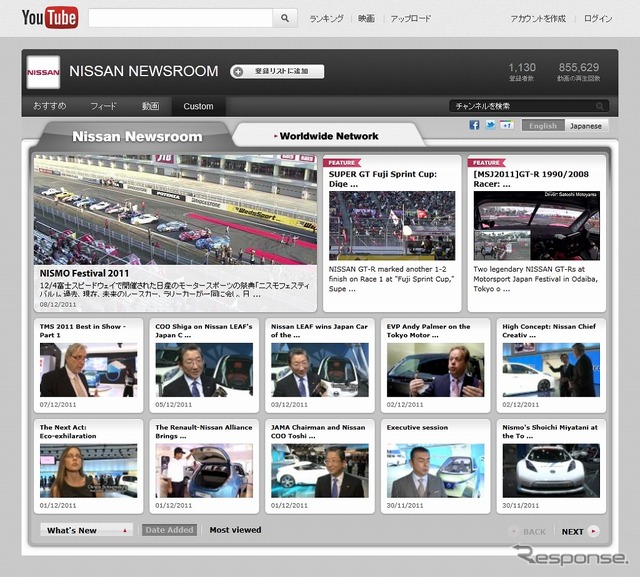Switch language to Japanese
The image size is (640, 577).
[586, 126]
